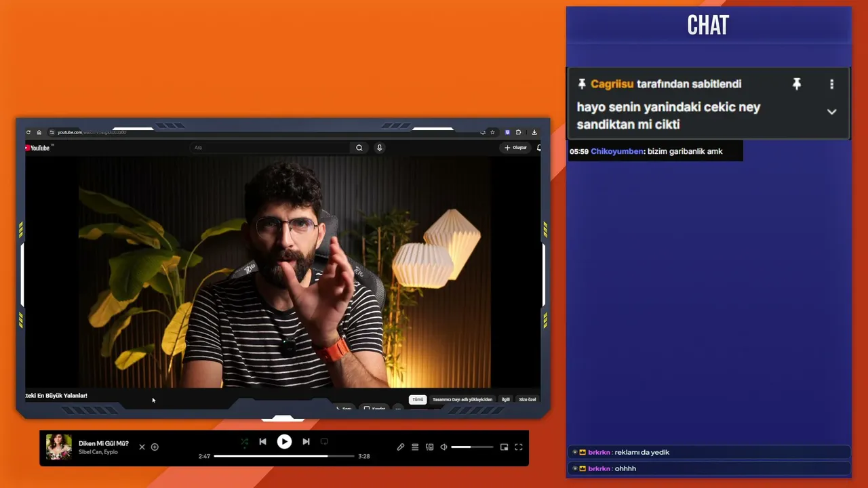This screenshot has width=868, height=488.
Task: Play the current song
Action: (x=284, y=442)
